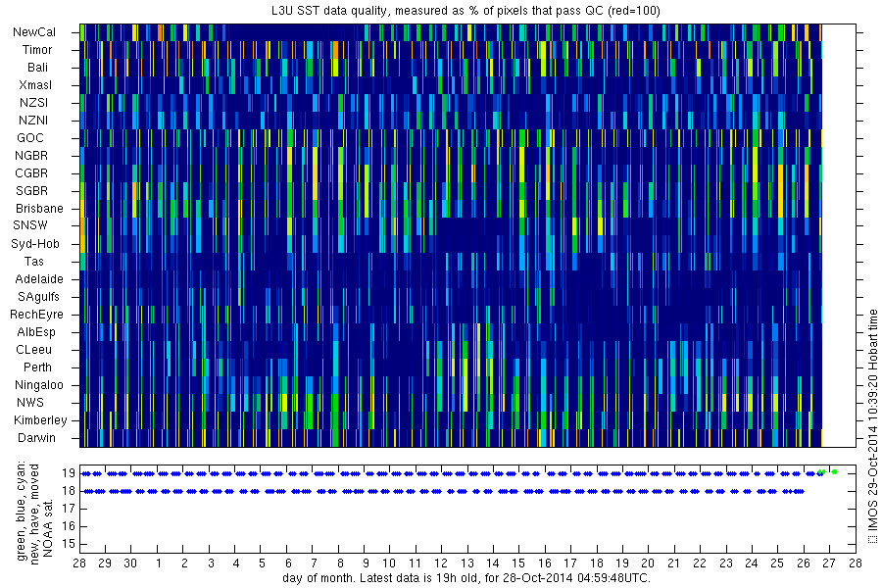Viewport: 882px width, 588px height.
Task: Click the AlbEsp region label
Action: (x=36, y=332)
